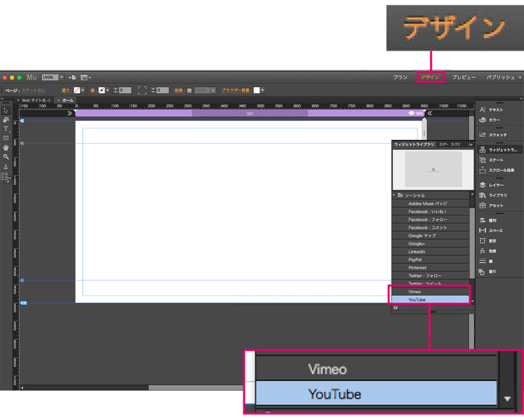
Task: Select the Selection arrow tool
Action: 6,110
